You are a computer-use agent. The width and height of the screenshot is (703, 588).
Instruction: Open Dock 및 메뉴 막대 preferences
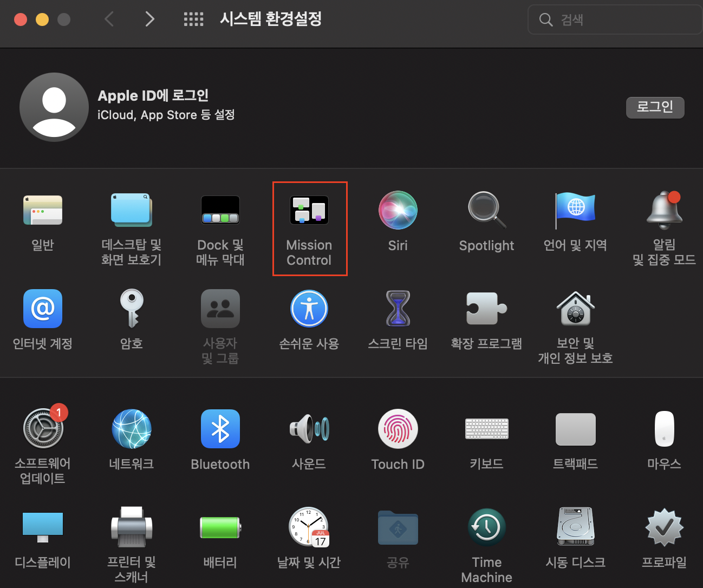pos(220,210)
